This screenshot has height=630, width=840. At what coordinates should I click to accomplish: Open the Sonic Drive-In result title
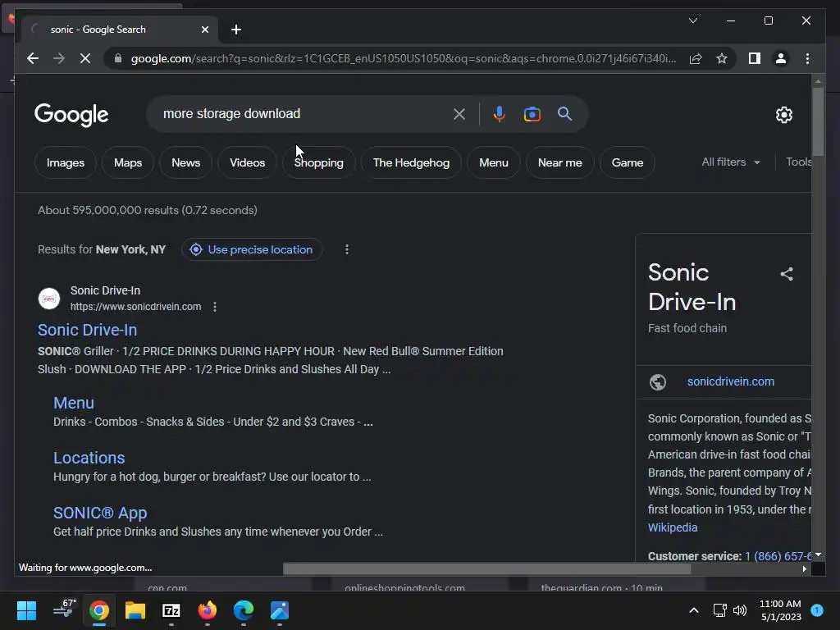click(x=87, y=330)
